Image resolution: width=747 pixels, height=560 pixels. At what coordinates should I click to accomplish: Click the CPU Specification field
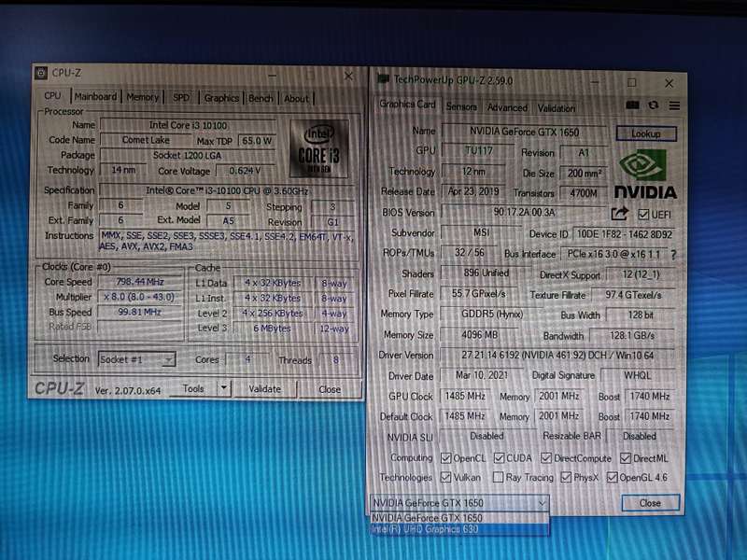click(x=227, y=191)
